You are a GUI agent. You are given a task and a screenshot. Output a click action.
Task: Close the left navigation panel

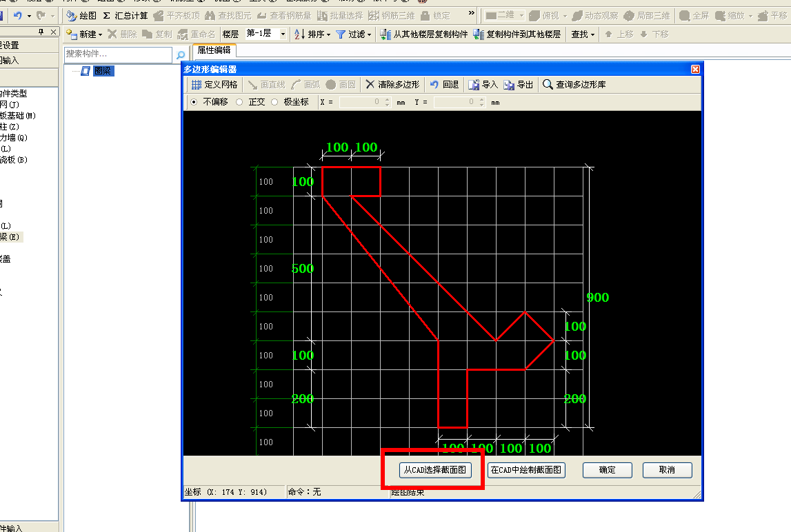tap(54, 32)
